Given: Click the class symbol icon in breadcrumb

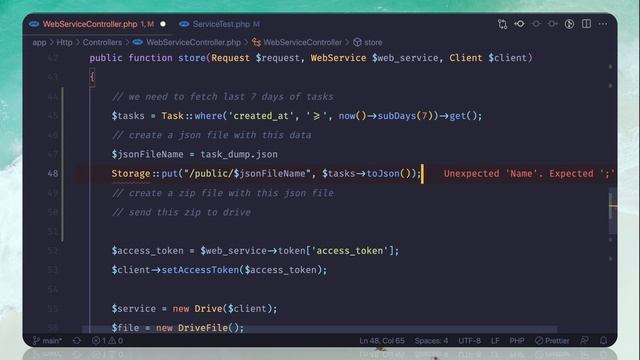Looking at the screenshot, I should (256, 42).
